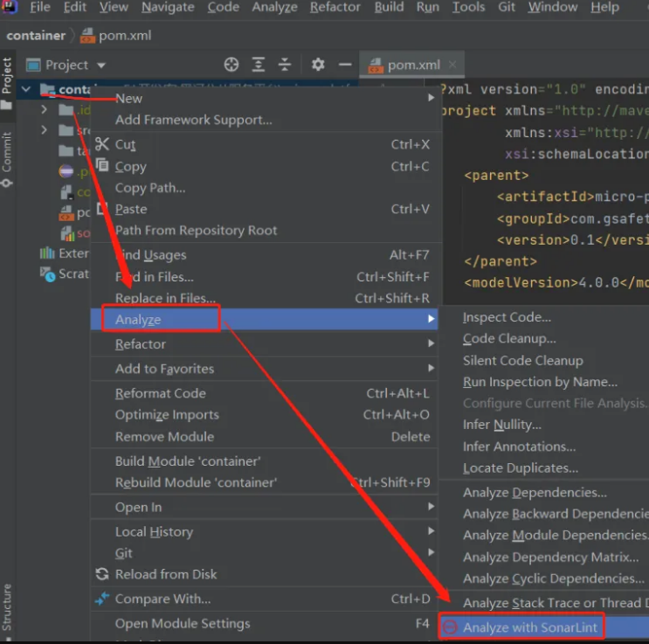Open the Run menu
649x644 pixels.
coord(427,7)
